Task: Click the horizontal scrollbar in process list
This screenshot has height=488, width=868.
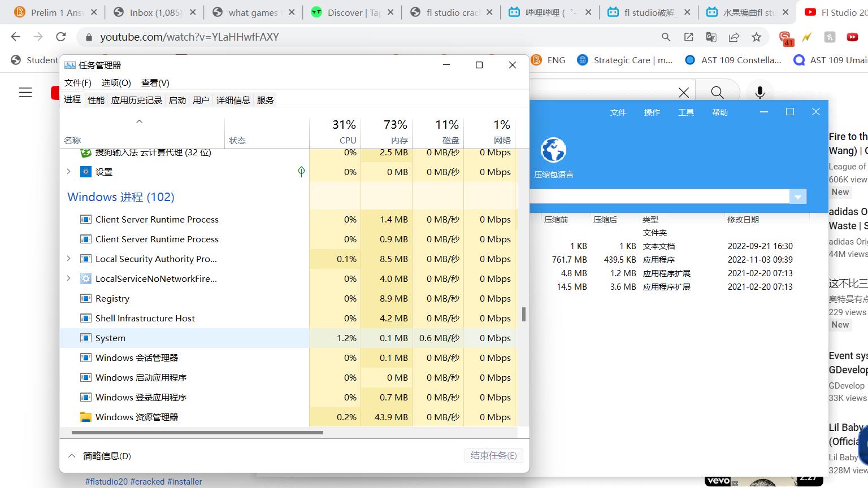Action: click(x=197, y=433)
